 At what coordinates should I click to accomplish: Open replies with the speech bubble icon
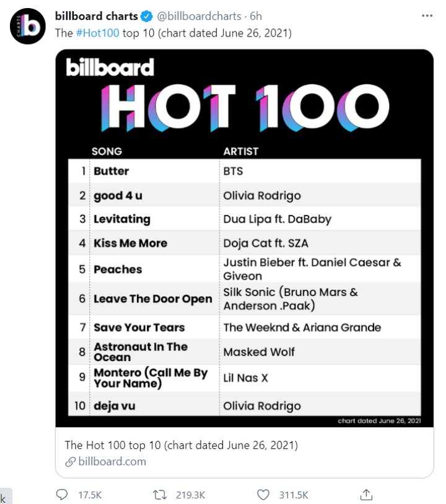[x=61, y=494]
